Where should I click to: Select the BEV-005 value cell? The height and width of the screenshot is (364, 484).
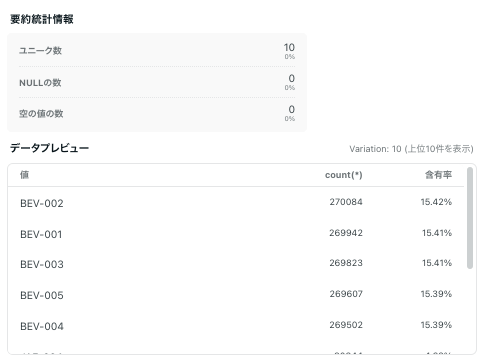pyautogui.click(x=42, y=295)
